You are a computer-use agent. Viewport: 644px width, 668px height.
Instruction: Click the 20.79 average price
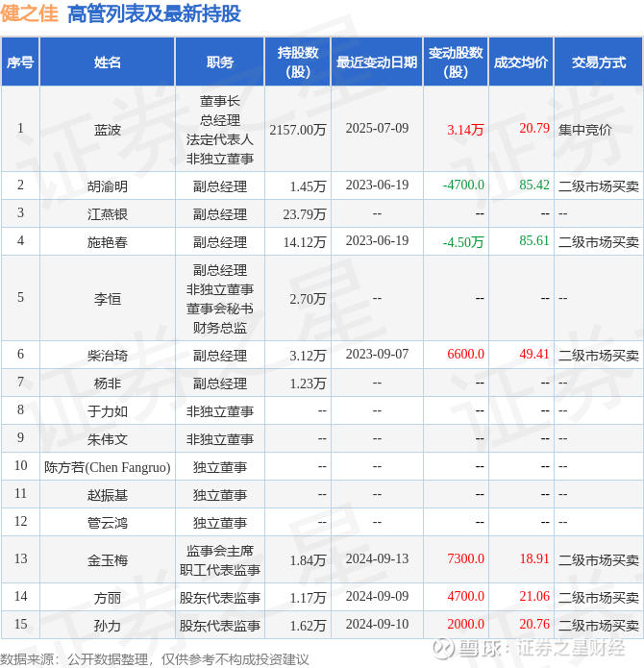534,128
